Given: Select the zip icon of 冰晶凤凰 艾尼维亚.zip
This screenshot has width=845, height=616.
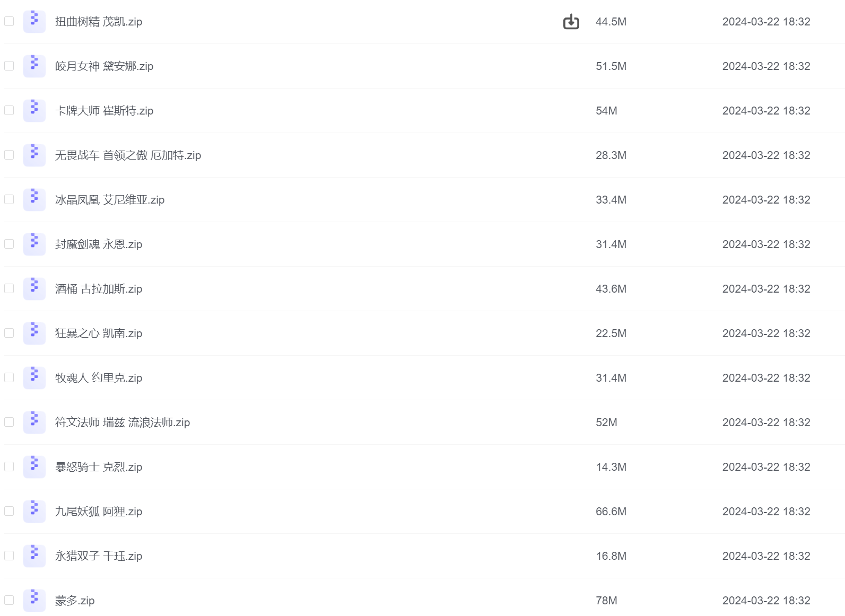Looking at the screenshot, I should pyautogui.click(x=34, y=200).
